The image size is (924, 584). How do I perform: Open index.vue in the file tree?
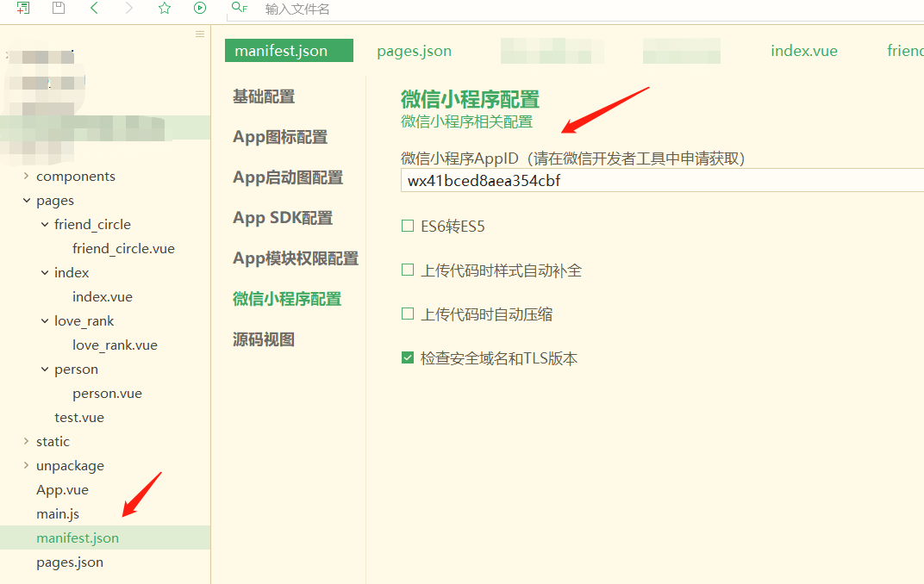[102, 296]
